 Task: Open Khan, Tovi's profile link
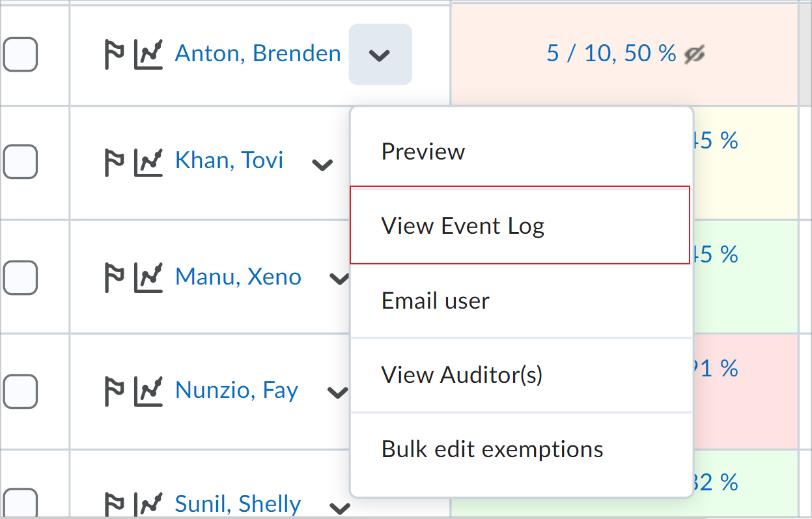point(229,160)
